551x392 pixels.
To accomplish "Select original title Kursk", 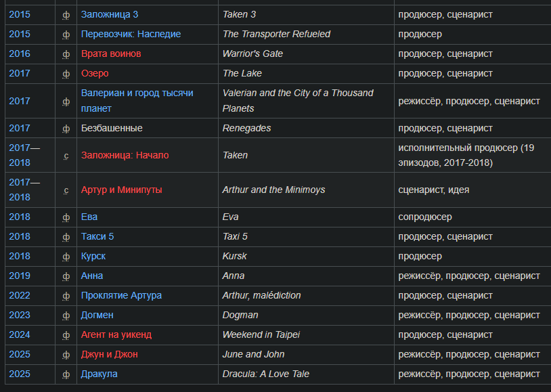I will tap(235, 257).
